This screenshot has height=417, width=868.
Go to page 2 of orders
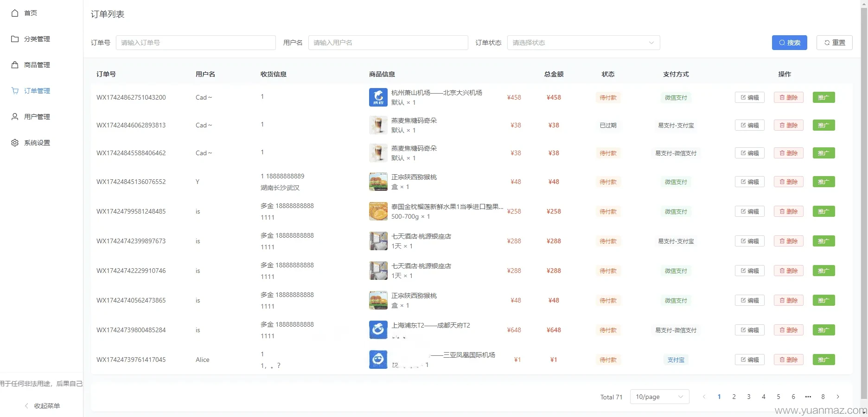point(734,397)
